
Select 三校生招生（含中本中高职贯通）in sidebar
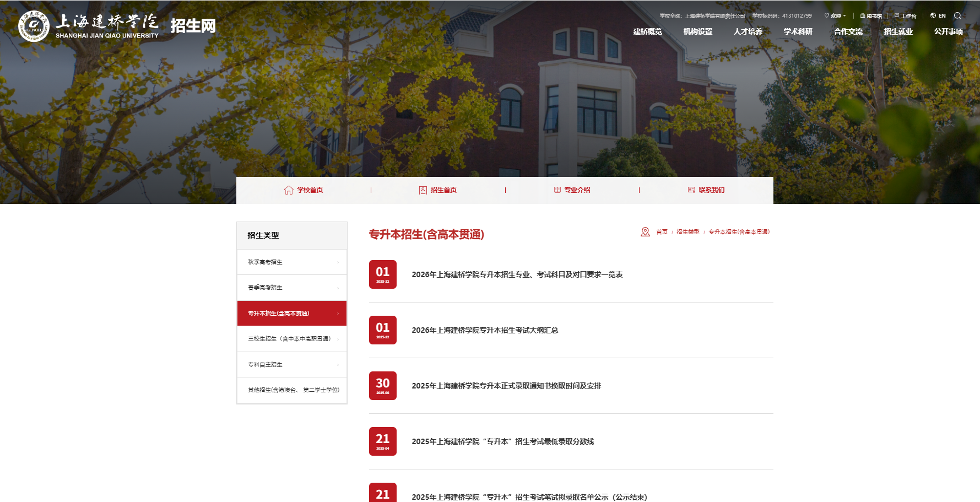pyautogui.click(x=291, y=339)
